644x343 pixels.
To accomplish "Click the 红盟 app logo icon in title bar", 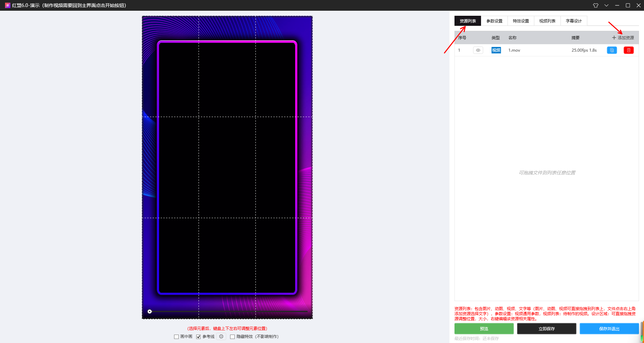I will 7,5.
